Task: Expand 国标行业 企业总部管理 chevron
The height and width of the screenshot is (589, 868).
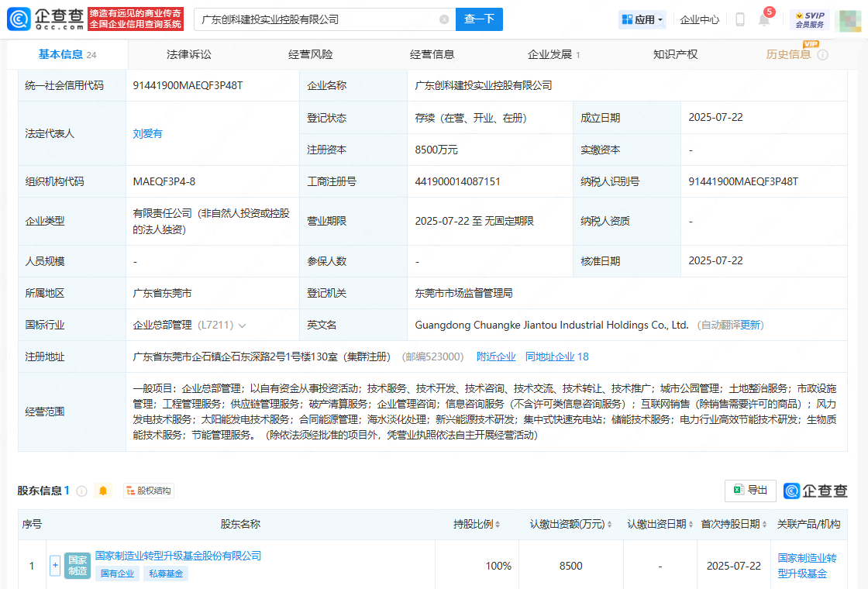Action: click(x=242, y=325)
